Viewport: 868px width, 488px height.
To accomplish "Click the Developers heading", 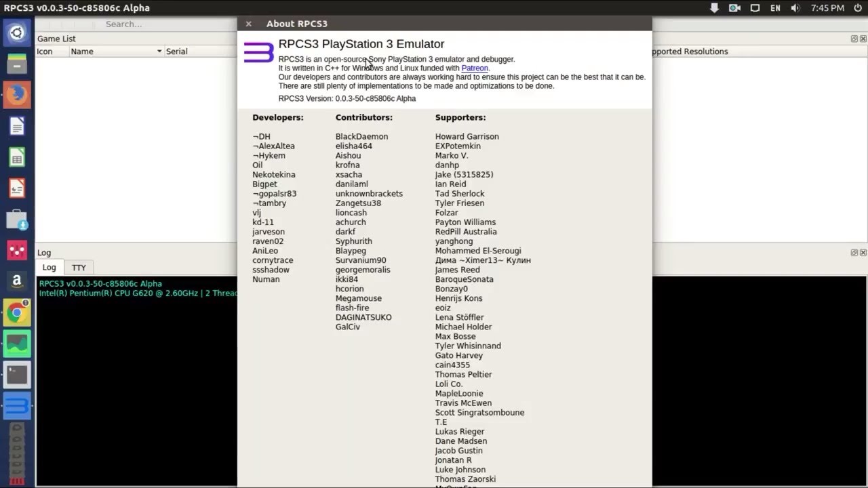I will click(x=278, y=118).
